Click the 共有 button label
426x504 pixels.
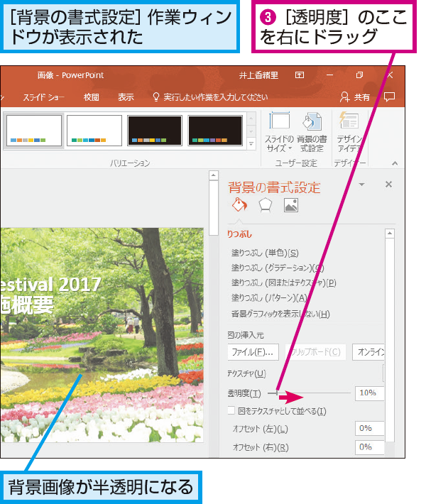pos(361,97)
